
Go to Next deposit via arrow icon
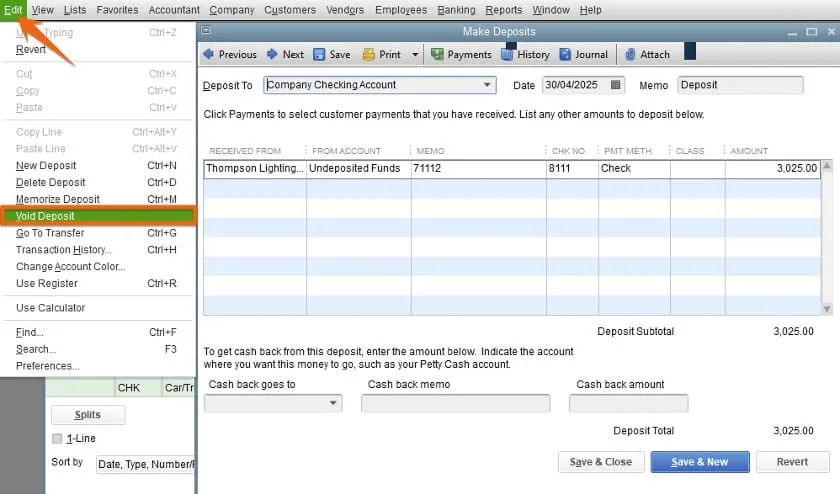pos(272,54)
